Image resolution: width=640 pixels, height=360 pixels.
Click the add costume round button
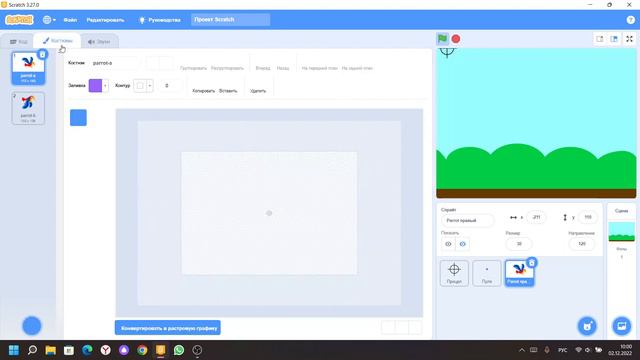(31, 326)
